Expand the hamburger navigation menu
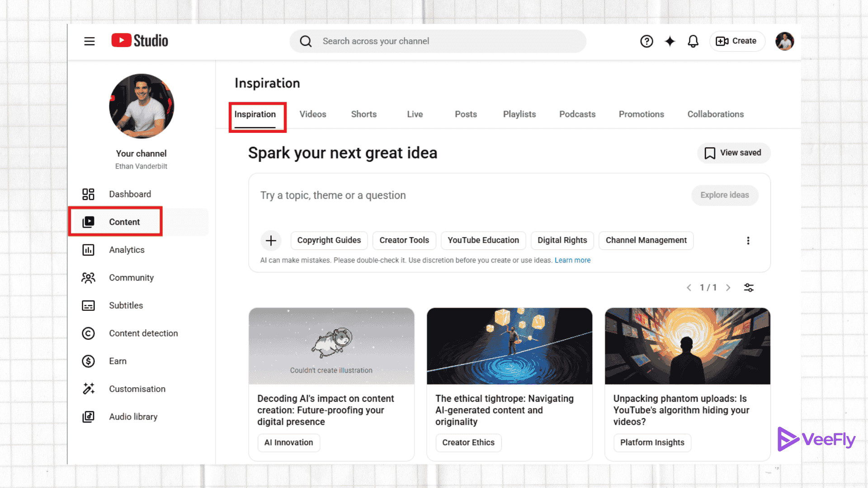 coord(90,41)
